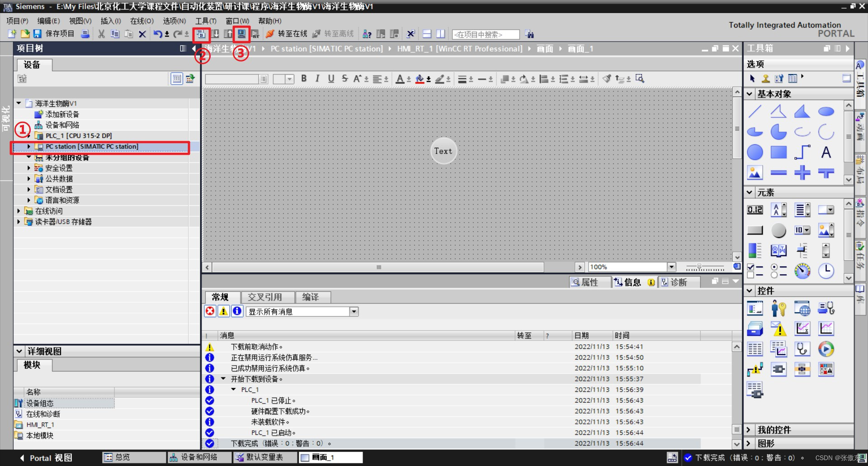Open the font size dropdown

tap(290, 79)
